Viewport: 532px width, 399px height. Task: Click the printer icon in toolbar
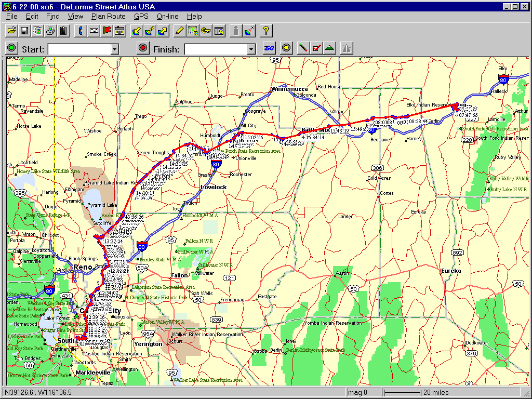(50, 31)
